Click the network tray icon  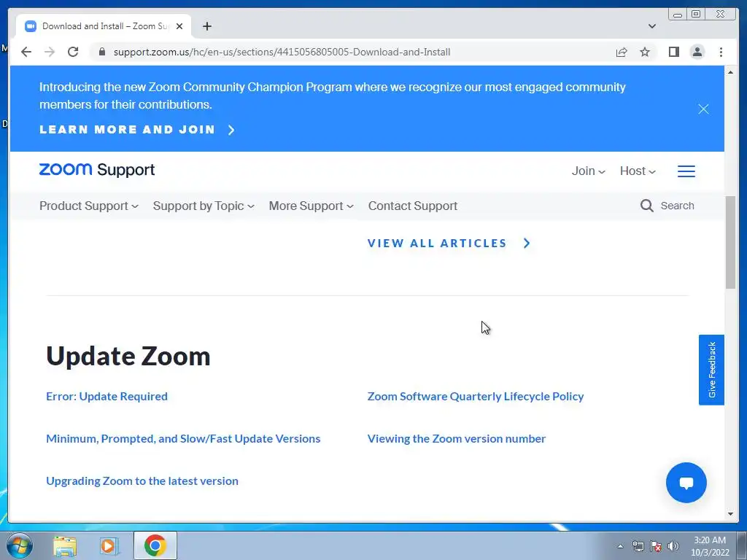(638, 546)
